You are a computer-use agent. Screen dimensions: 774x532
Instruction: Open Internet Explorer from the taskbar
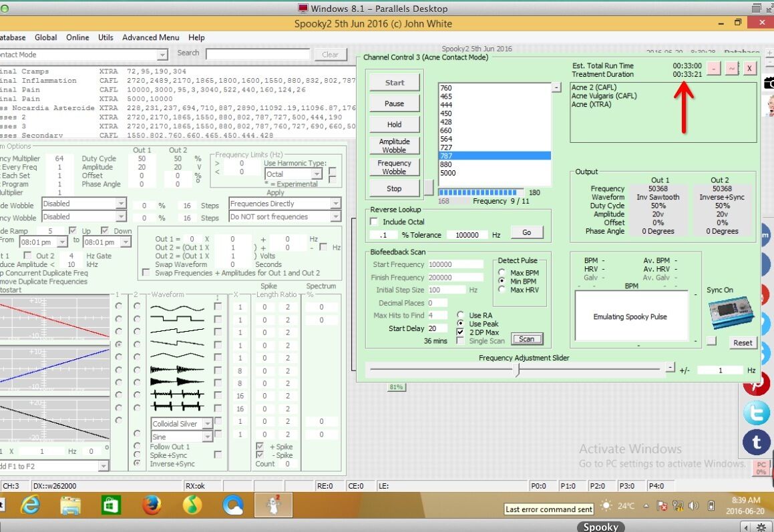point(31,505)
